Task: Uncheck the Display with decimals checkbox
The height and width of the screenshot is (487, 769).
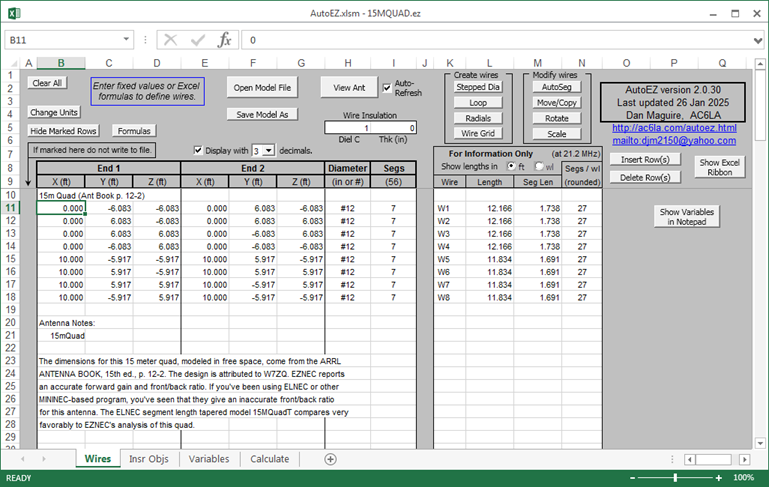Action: pos(198,149)
